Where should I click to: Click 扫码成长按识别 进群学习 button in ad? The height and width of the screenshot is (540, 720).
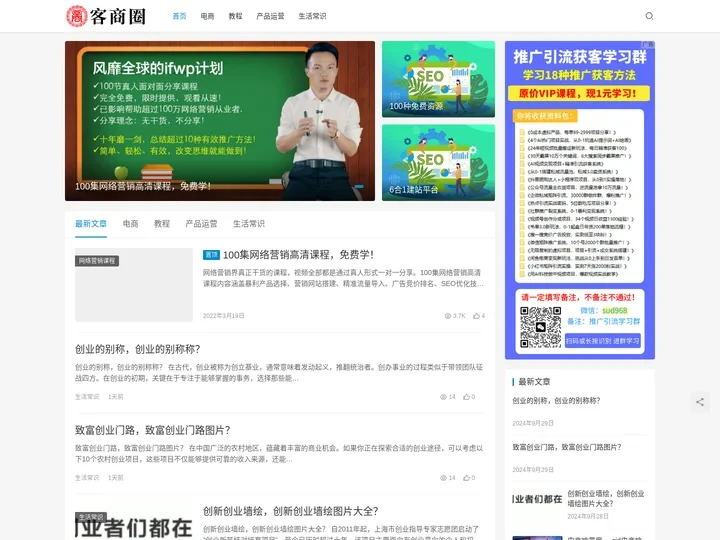(x=602, y=341)
